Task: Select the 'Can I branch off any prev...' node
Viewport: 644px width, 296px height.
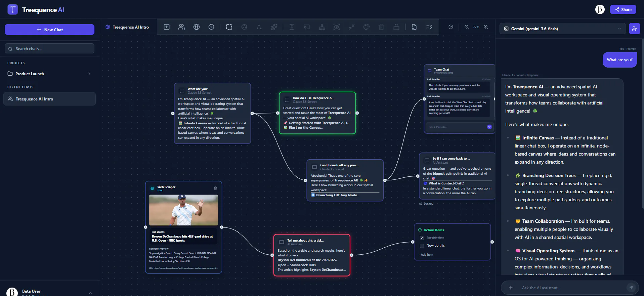Action: click(x=345, y=180)
